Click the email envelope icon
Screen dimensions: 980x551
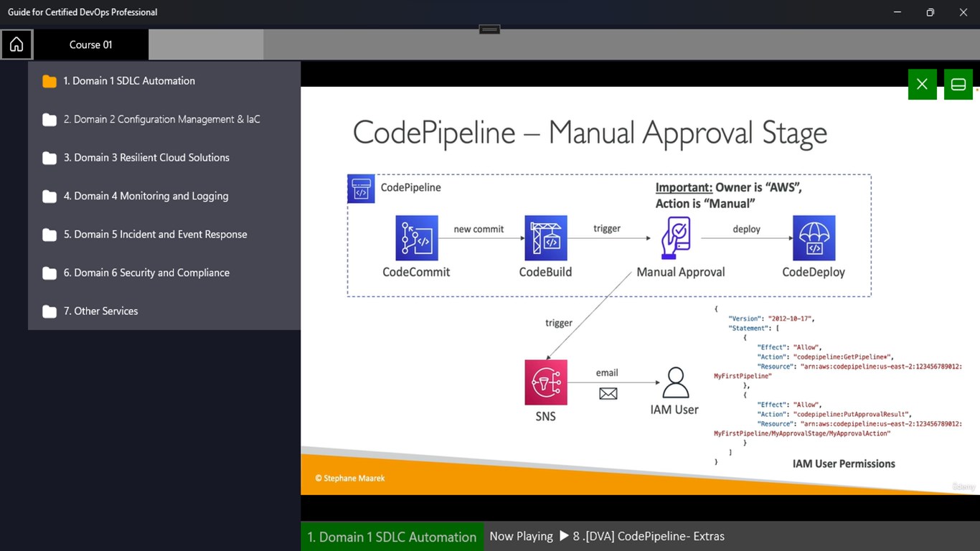point(608,394)
